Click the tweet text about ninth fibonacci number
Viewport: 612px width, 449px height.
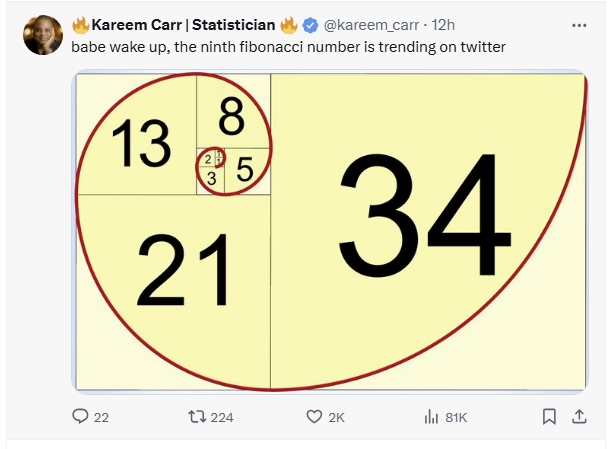[288, 47]
